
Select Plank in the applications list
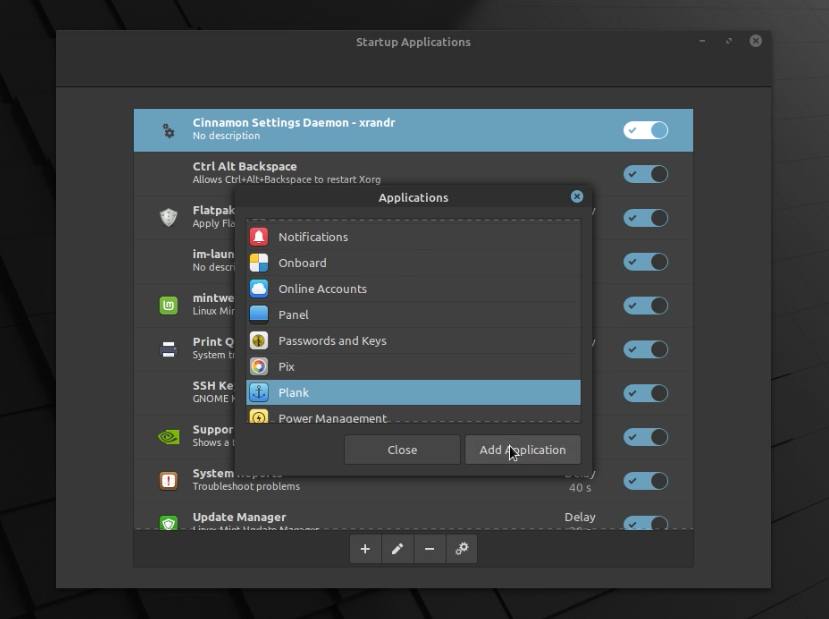tap(413, 392)
